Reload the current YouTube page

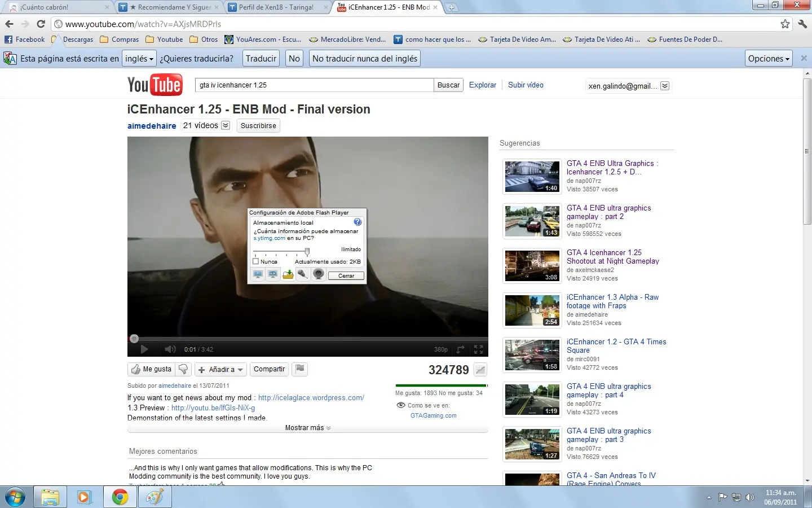[41, 24]
